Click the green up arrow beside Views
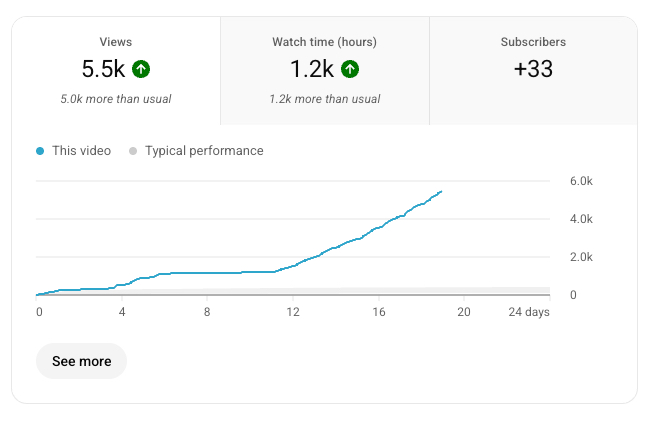The height and width of the screenshot is (422, 654). click(141, 69)
